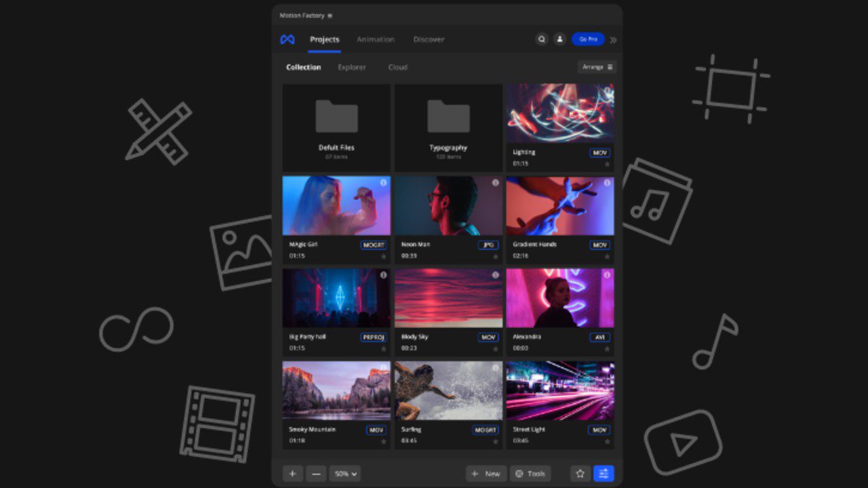Click the zoom in plus button

292,474
